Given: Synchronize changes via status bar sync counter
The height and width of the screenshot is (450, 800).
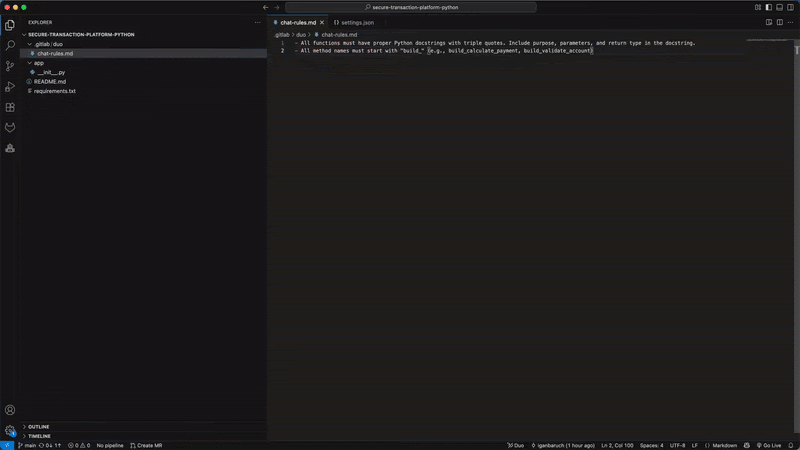Looking at the screenshot, I should pos(49,445).
